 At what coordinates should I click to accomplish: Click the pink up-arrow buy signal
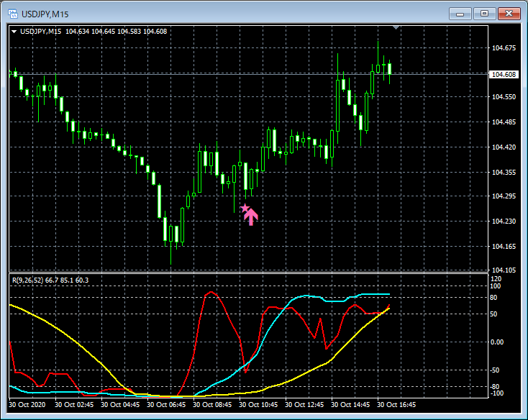[x=251, y=217]
